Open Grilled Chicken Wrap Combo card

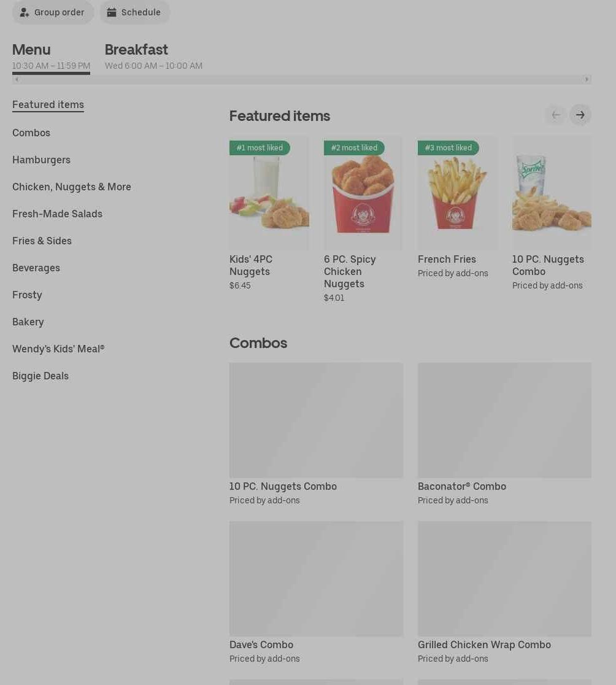(x=504, y=593)
